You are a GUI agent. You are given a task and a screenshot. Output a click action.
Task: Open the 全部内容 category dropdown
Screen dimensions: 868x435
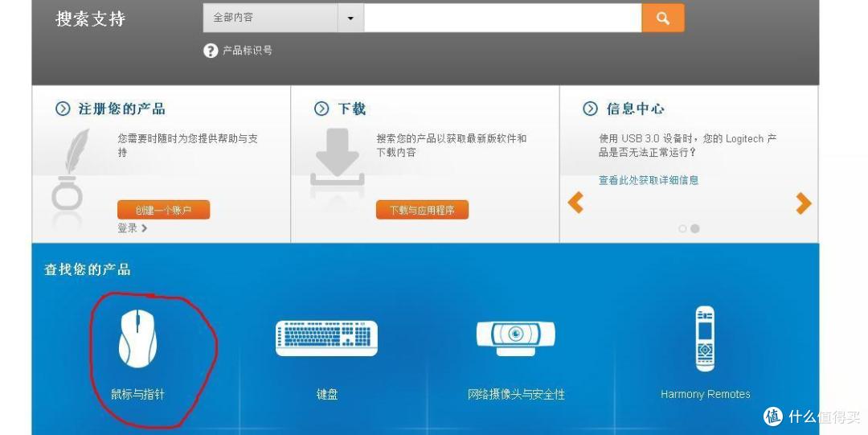pyautogui.click(x=283, y=18)
